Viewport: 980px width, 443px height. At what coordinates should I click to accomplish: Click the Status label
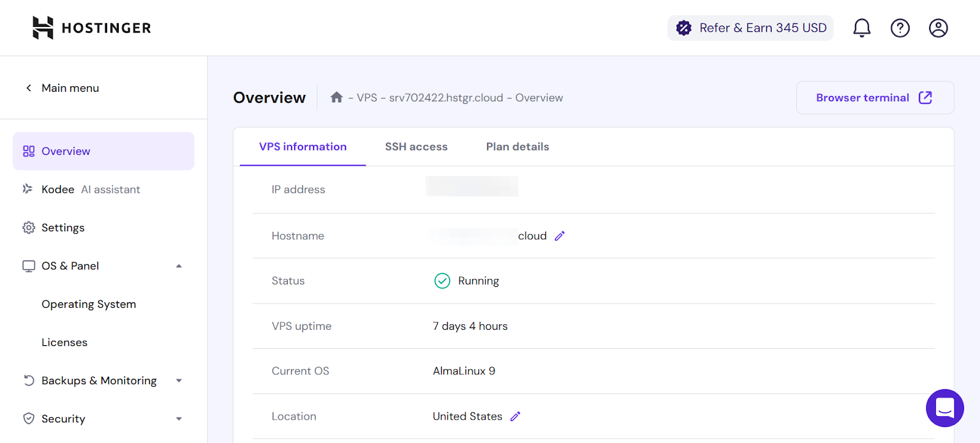pos(288,281)
